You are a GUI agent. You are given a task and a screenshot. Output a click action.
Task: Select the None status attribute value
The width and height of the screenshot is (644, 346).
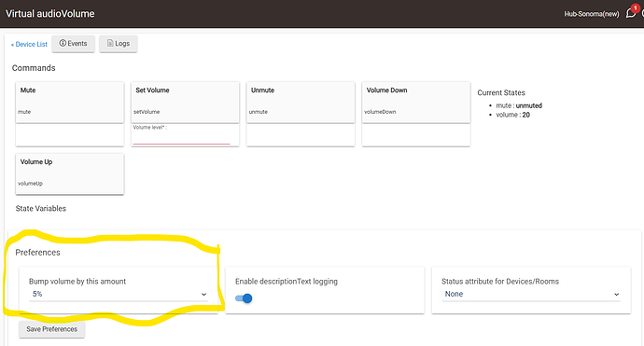tap(454, 294)
